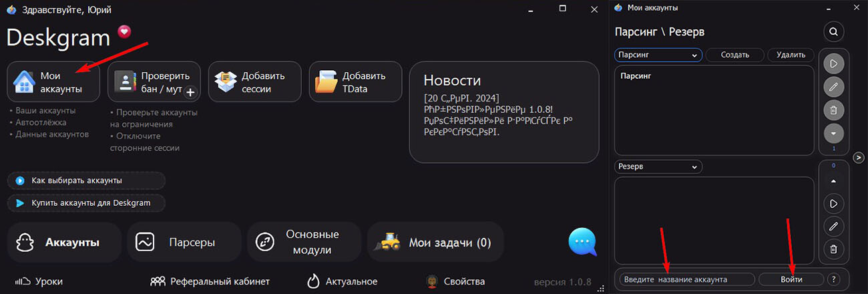The image size is (868, 294).
Task: Click the pencil edit icon for Парсинг list
Action: pyautogui.click(x=833, y=87)
